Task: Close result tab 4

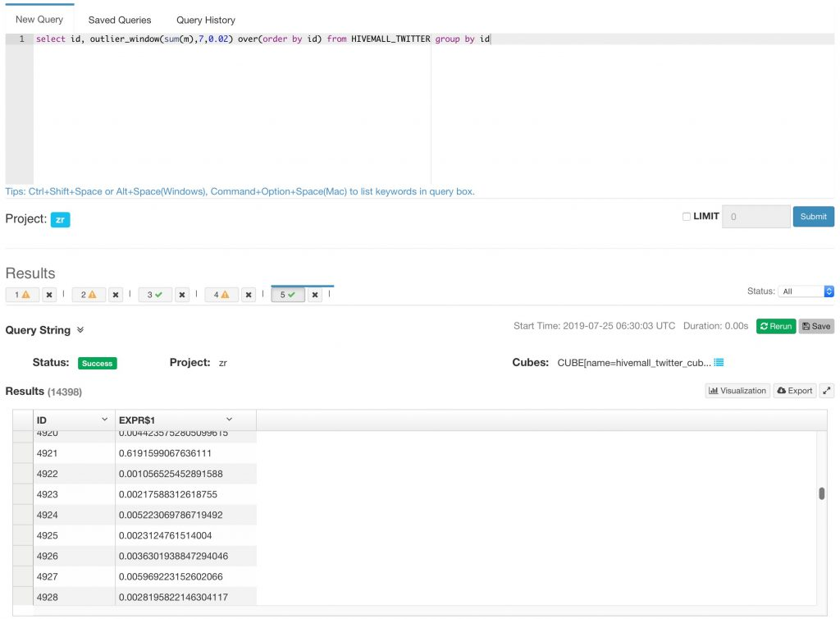Action: (249, 295)
